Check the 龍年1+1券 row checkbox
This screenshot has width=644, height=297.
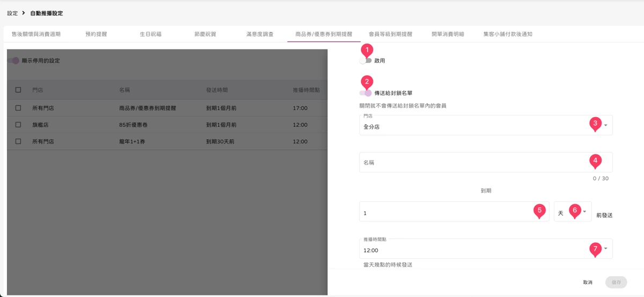(18, 142)
